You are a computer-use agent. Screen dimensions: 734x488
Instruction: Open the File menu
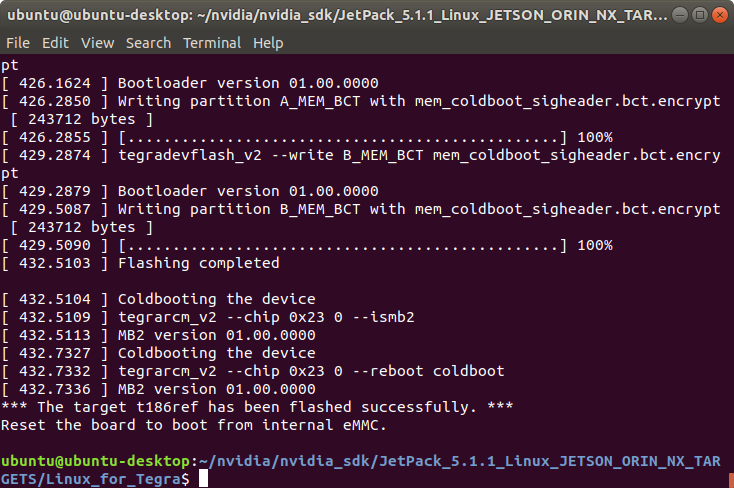click(x=18, y=43)
